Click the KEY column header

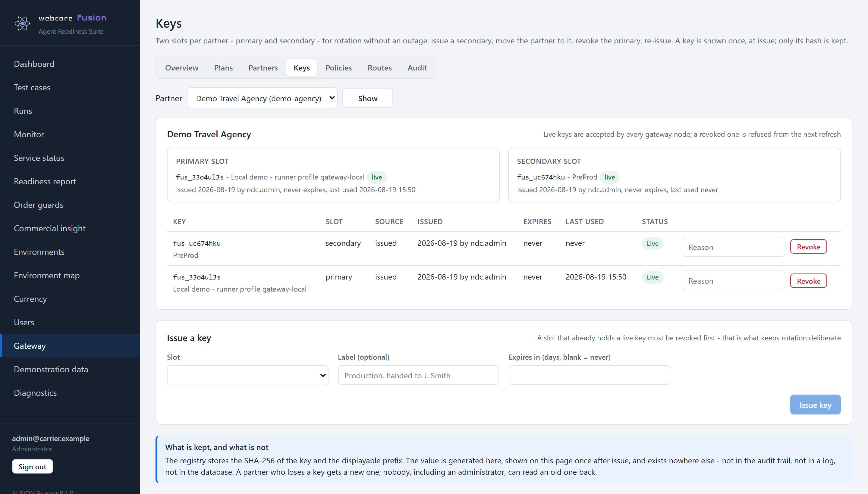tap(179, 222)
